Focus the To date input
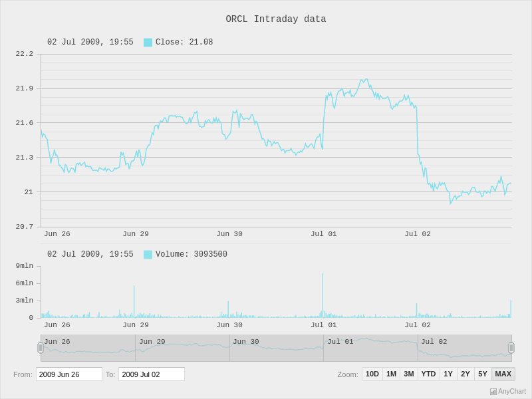The width and height of the screenshot is (532, 399). tap(152, 374)
